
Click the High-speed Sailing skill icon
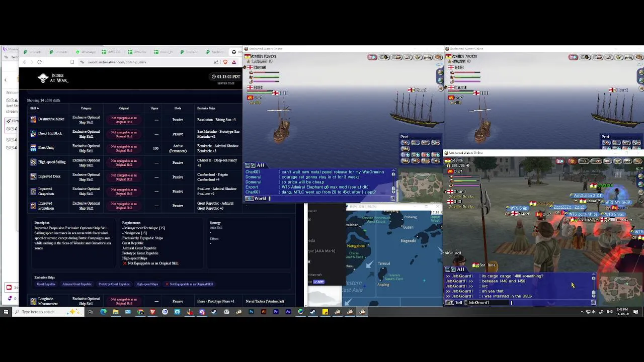point(33,162)
